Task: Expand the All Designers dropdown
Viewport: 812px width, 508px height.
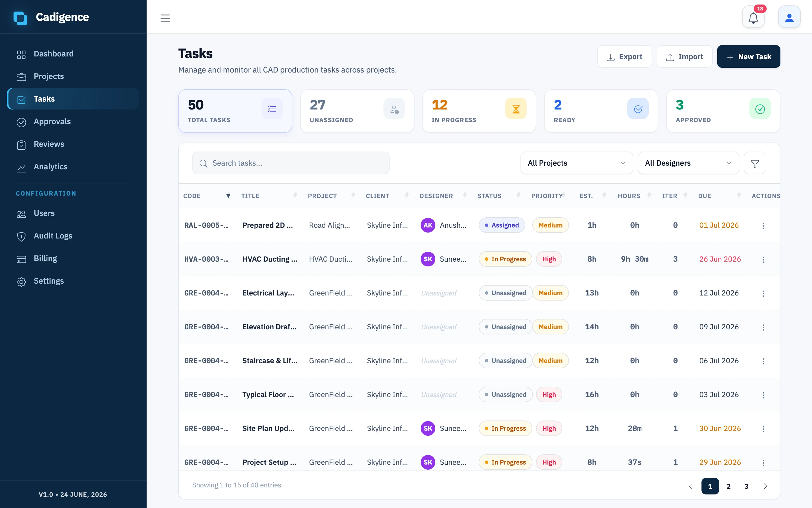Action: coord(688,163)
